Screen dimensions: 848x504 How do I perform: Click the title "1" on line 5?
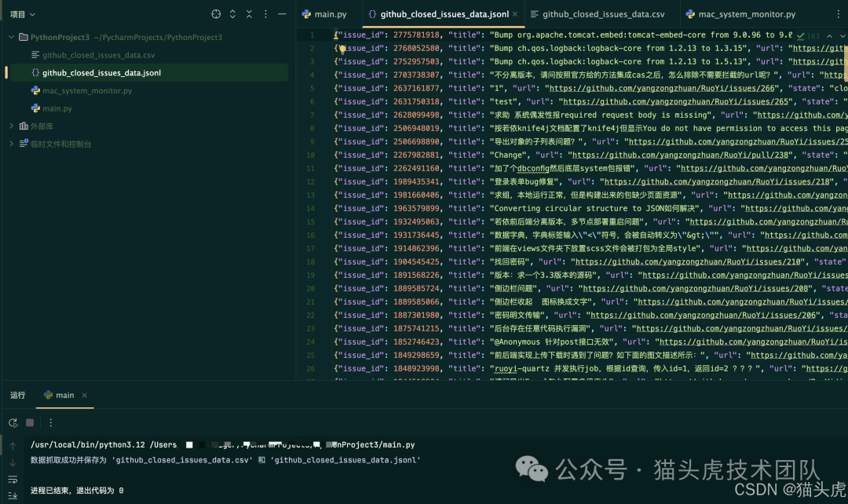[x=496, y=88]
